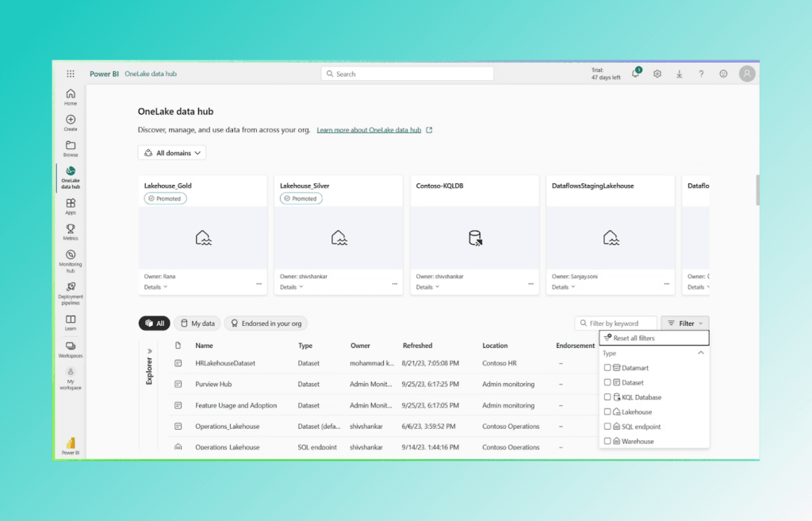
Task: Sort by the Owner column header
Action: [x=360, y=346]
